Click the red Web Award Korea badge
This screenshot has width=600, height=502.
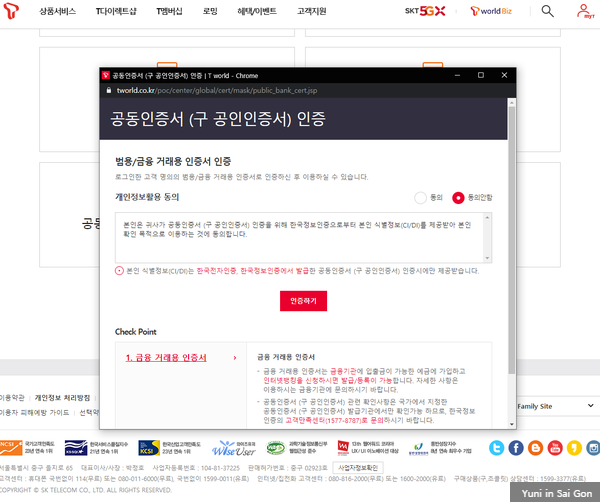tap(368, 448)
